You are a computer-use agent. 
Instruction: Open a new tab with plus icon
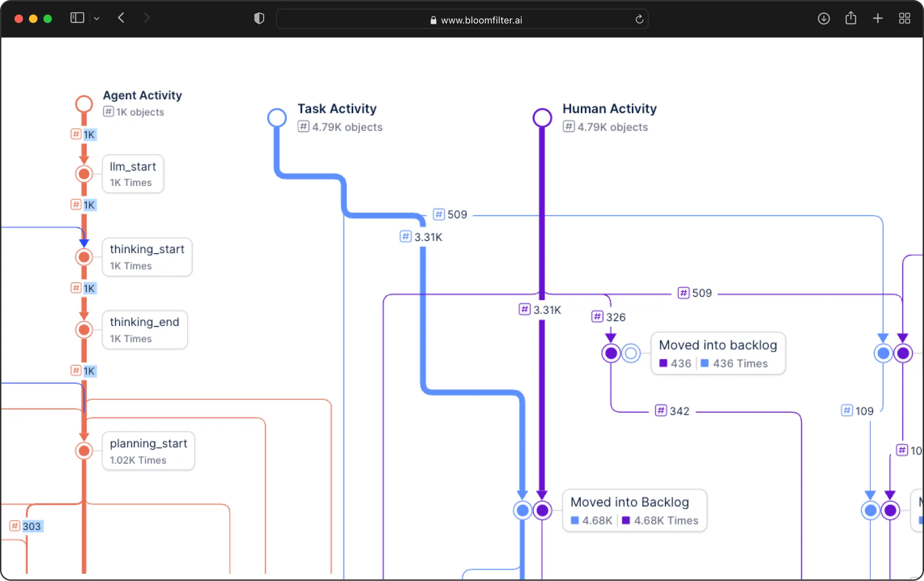click(877, 19)
